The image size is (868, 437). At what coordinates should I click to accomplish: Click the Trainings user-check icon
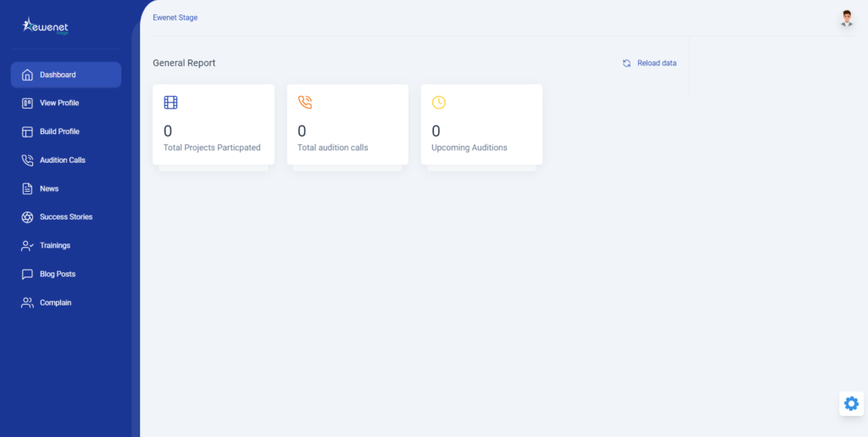tap(27, 246)
